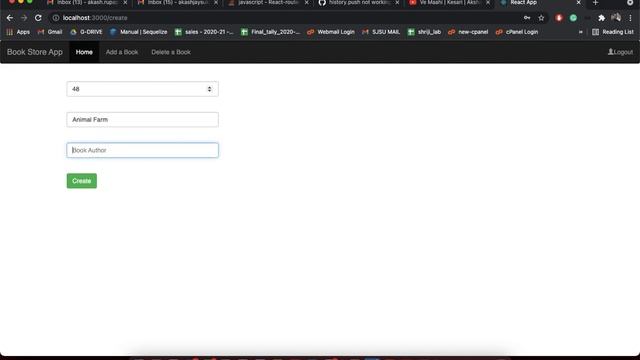Focus the localhost:3000/create address bar
The height and width of the screenshot is (360, 640).
coord(286,18)
